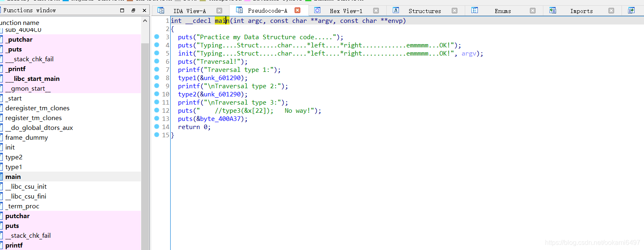Select ___libc_start_main function

pyautogui.click(x=70, y=78)
